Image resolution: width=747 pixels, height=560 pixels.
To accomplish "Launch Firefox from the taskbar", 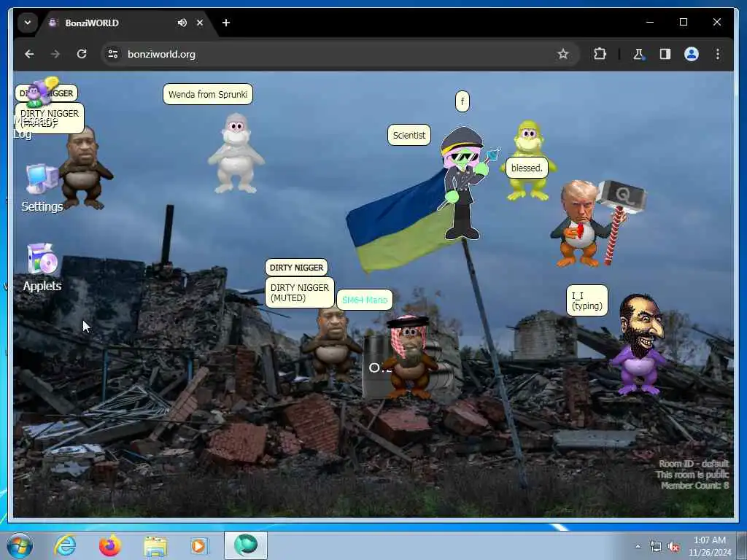I will pyautogui.click(x=110, y=545).
